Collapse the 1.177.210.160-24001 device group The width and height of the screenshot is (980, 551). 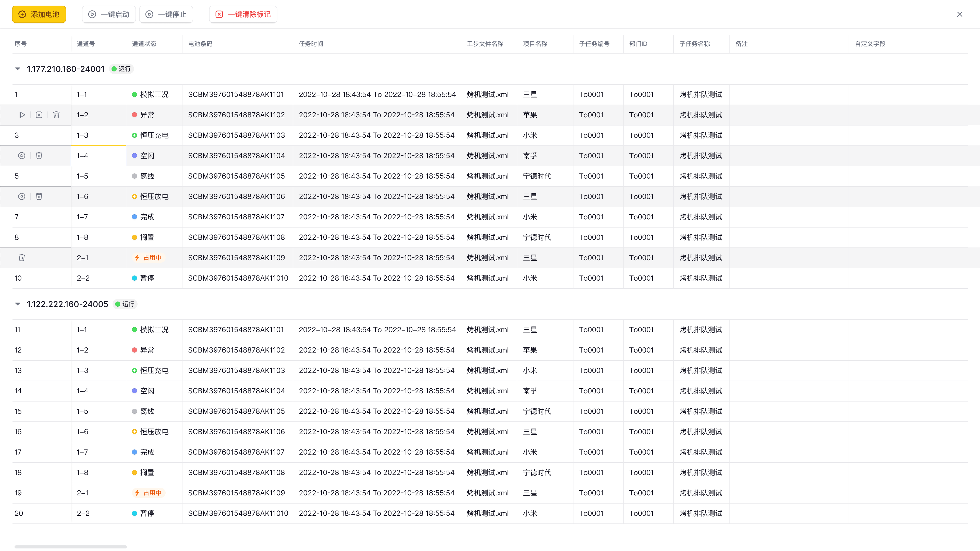tap(18, 69)
